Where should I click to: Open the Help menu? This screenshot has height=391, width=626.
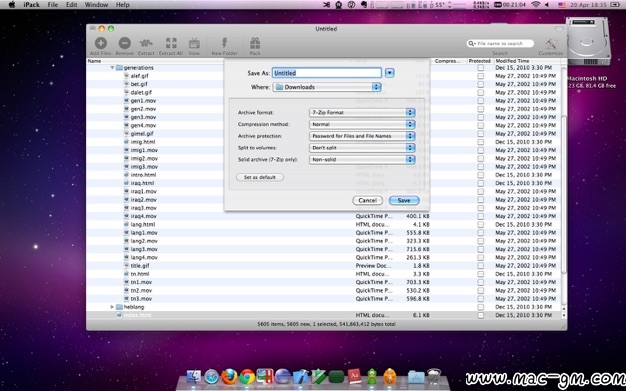[123, 5]
